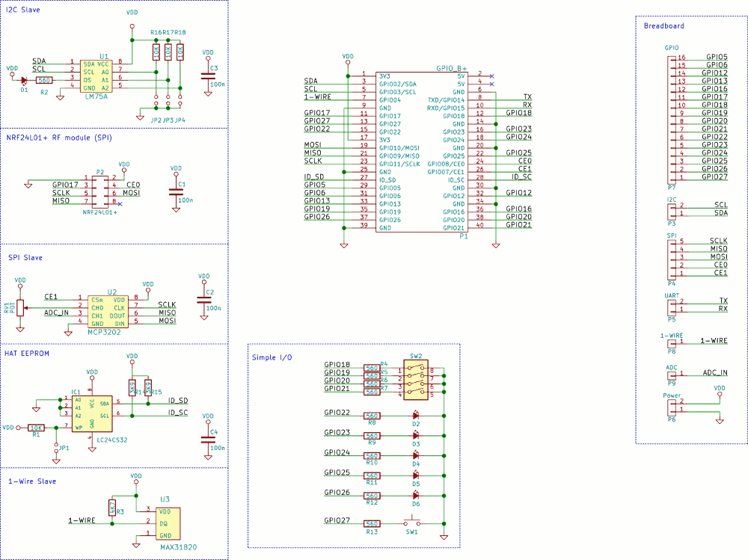Select the P7 GPIO breadboard header
This screenshot has height=560, width=748.
(672, 120)
